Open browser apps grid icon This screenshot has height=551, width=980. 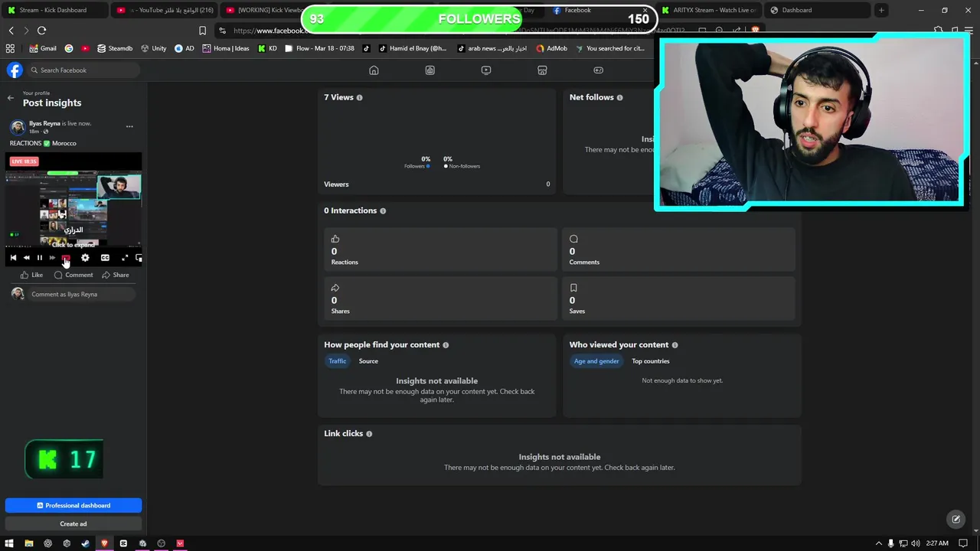pyautogui.click(x=10, y=48)
